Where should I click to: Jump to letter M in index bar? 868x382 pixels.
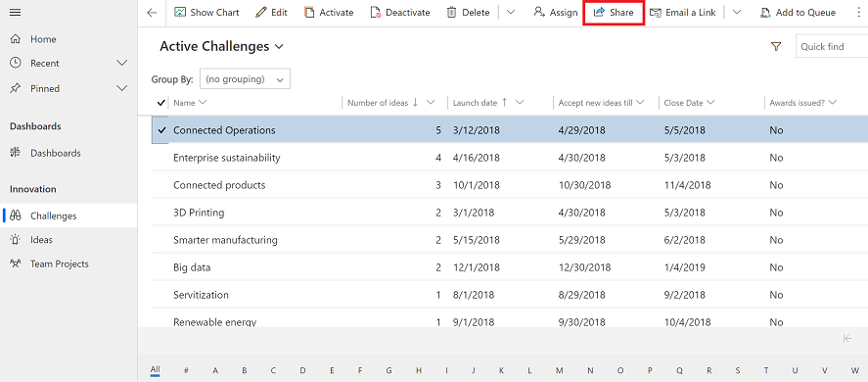(x=560, y=370)
